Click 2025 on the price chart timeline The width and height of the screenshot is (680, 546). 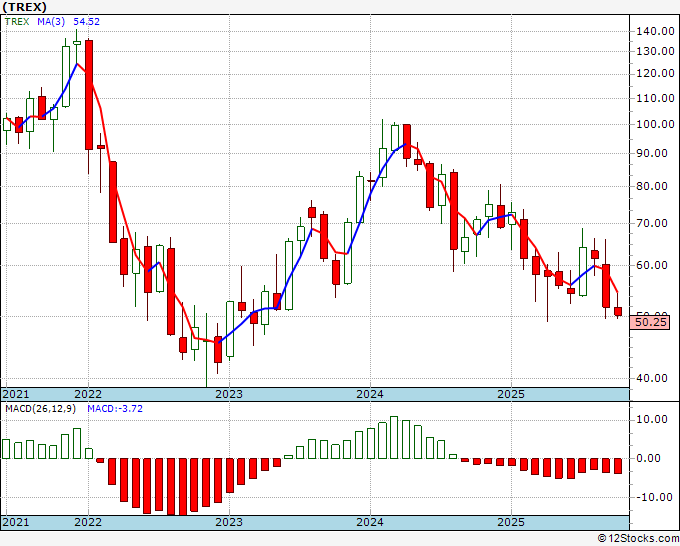[511, 394]
